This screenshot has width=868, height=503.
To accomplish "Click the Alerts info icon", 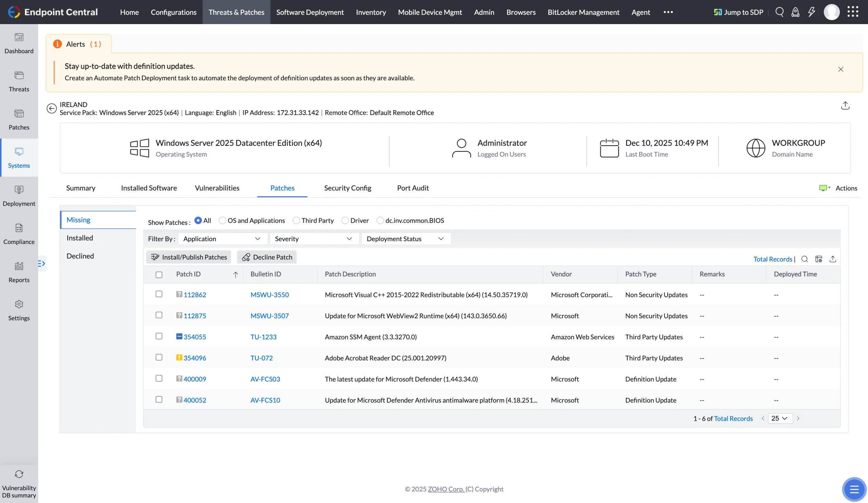I will coord(57,44).
